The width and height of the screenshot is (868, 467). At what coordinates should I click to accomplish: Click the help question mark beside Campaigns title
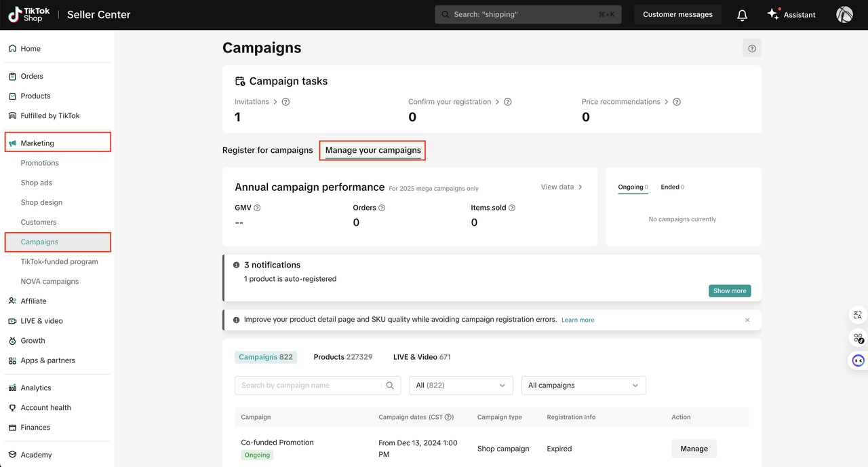pyautogui.click(x=752, y=48)
